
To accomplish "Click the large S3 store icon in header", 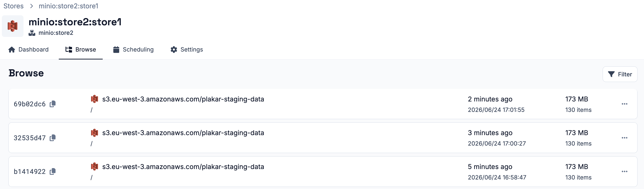I will (13, 26).
